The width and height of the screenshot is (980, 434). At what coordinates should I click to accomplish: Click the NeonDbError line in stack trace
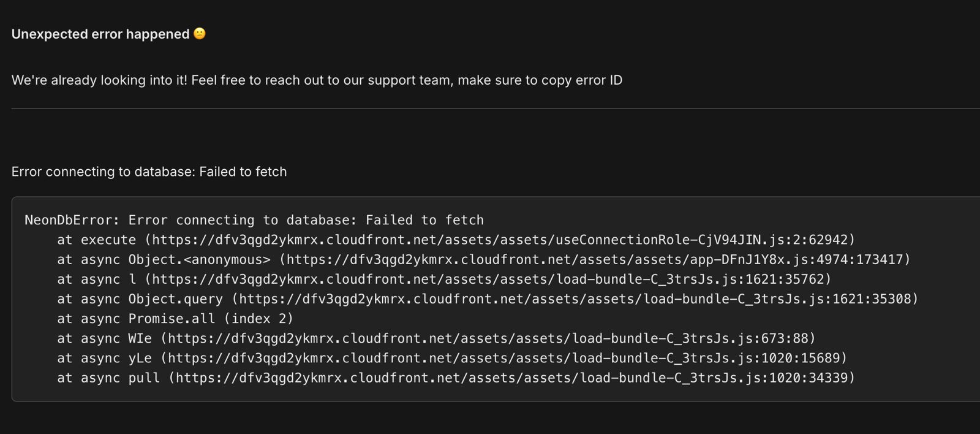pos(254,220)
